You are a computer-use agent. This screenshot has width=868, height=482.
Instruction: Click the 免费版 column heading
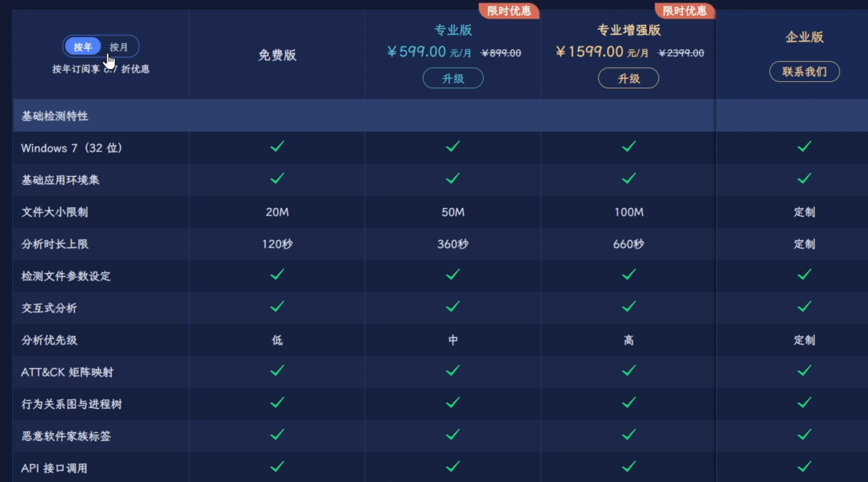(277, 55)
